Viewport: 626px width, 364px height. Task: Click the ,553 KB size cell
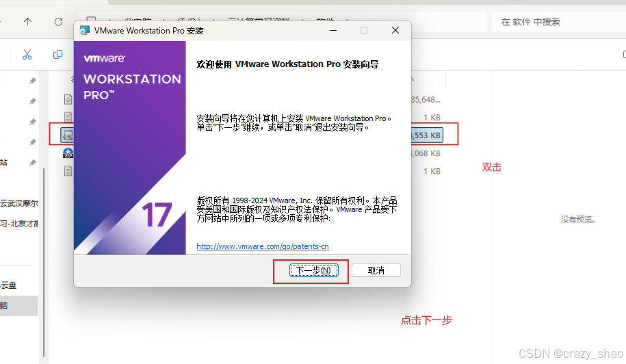coord(427,135)
